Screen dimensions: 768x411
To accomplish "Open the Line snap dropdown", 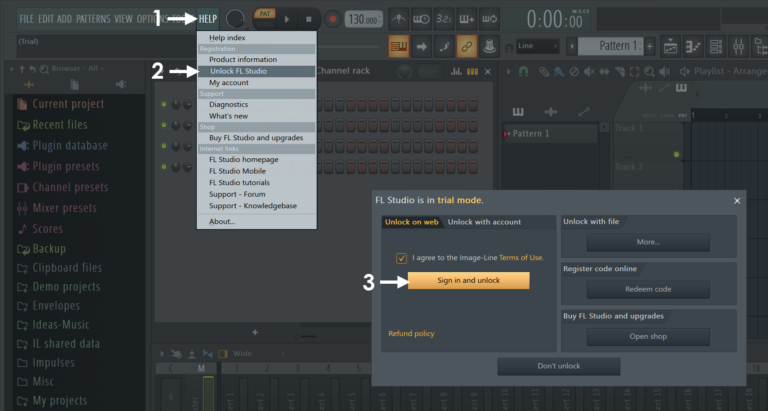I will click(537, 46).
